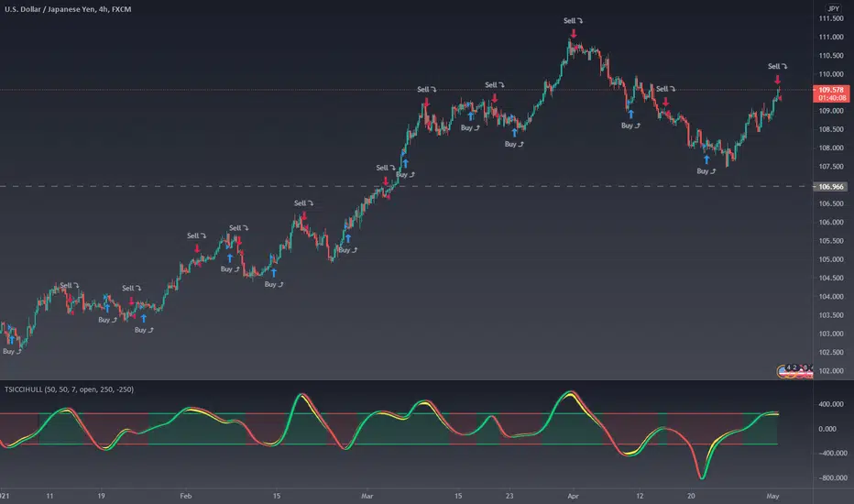Click the 0.000 indicator scale label
The width and height of the screenshot is (854, 504).
coord(827,429)
